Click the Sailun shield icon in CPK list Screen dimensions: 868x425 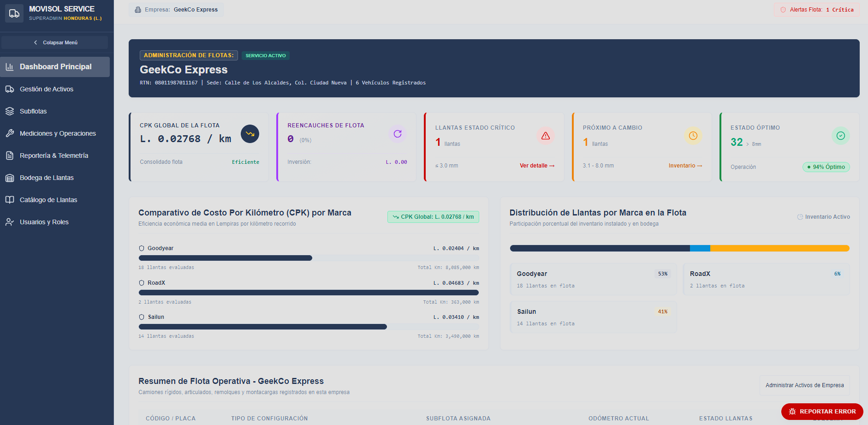(142, 317)
